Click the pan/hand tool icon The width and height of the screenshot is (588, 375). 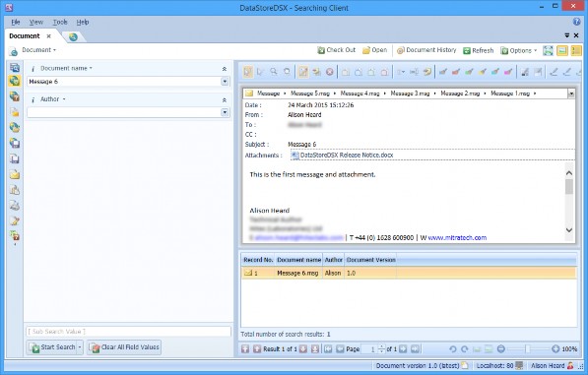(287, 71)
